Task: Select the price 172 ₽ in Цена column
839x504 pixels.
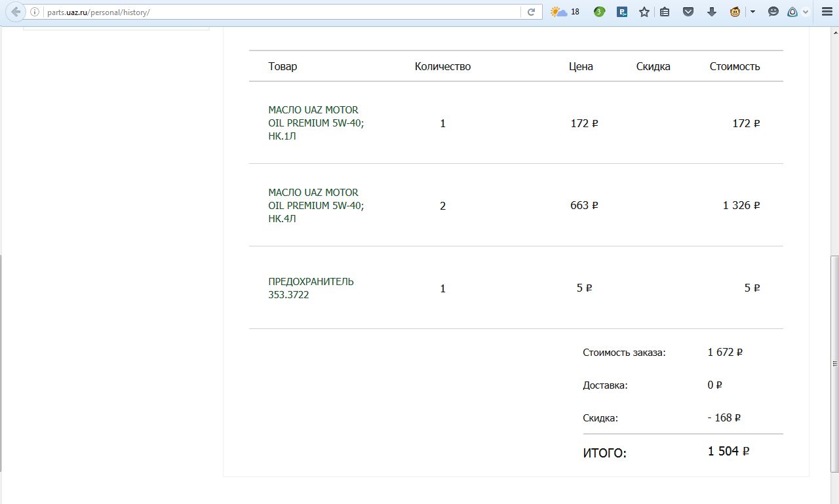Action: (584, 123)
